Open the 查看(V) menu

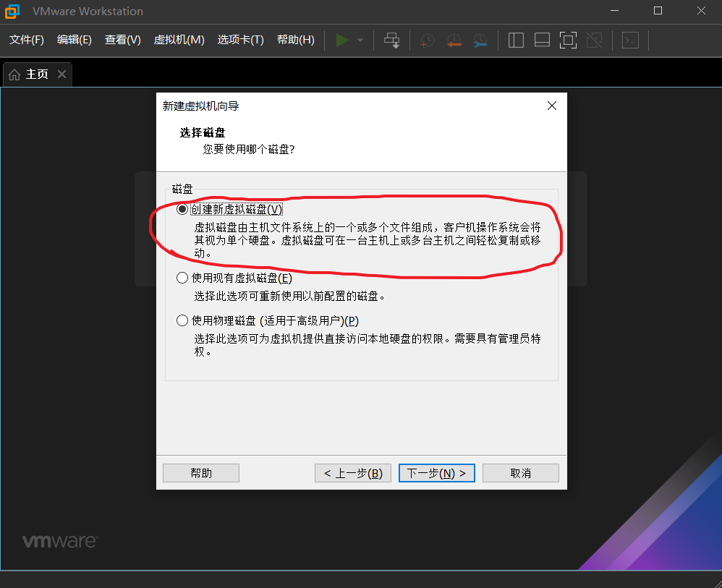tap(122, 40)
